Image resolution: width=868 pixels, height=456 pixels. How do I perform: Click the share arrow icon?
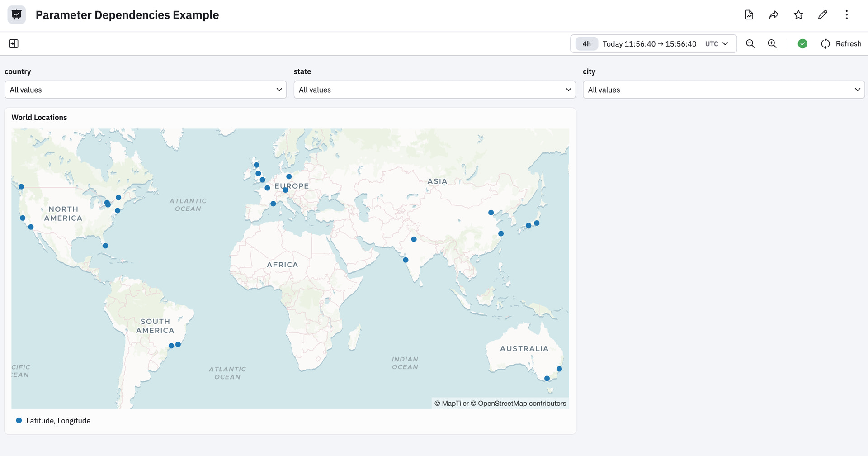click(774, 15)
